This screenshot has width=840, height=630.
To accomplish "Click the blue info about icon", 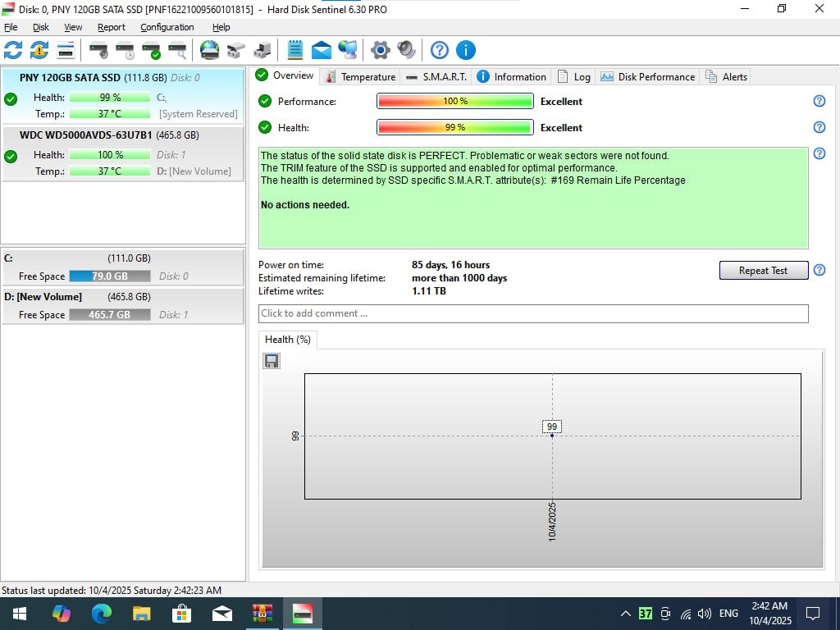I will pyautogui.click(x=466, y=50).
